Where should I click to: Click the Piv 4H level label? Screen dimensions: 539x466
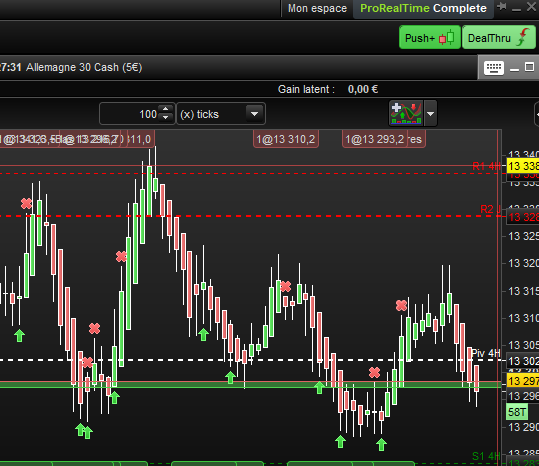485,353
